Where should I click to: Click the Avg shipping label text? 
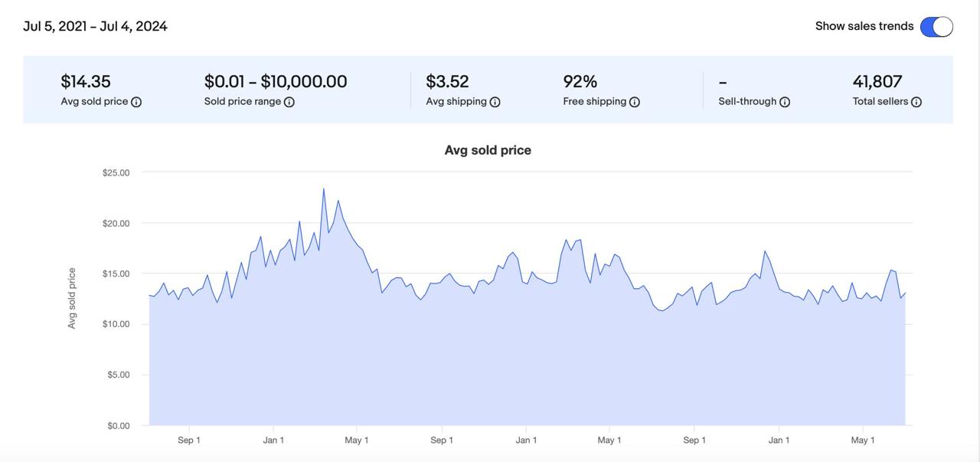[x=456, y=101]
